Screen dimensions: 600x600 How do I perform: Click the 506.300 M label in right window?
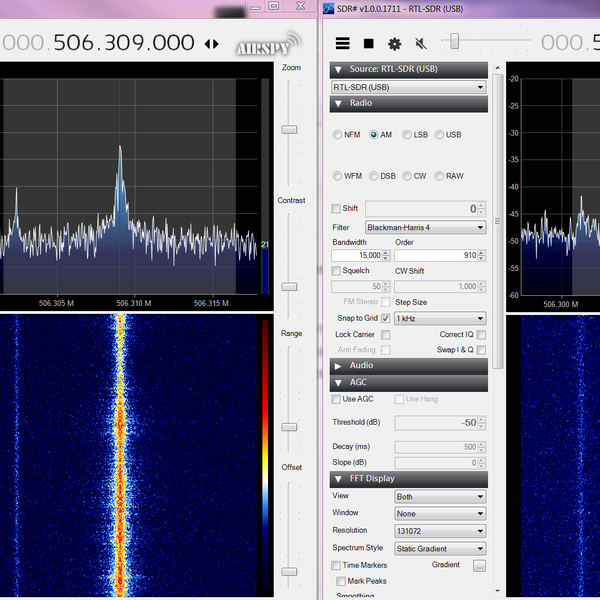click(x=561, y=305)
